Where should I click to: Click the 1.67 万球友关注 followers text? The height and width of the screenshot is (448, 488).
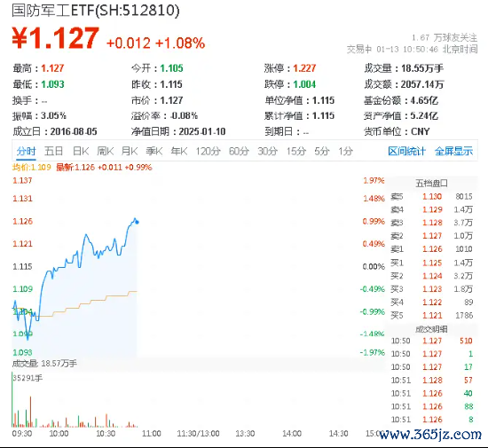click(x=445, y=38)
